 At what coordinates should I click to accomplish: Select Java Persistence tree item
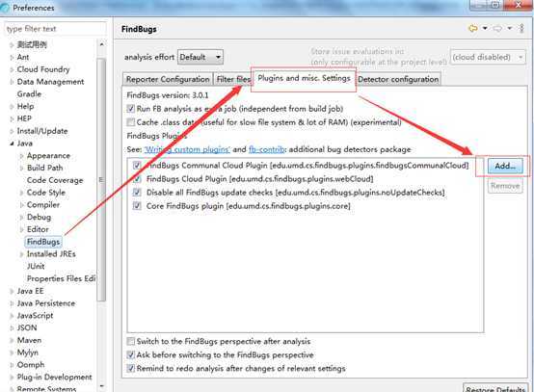click(x=46, y=303)
